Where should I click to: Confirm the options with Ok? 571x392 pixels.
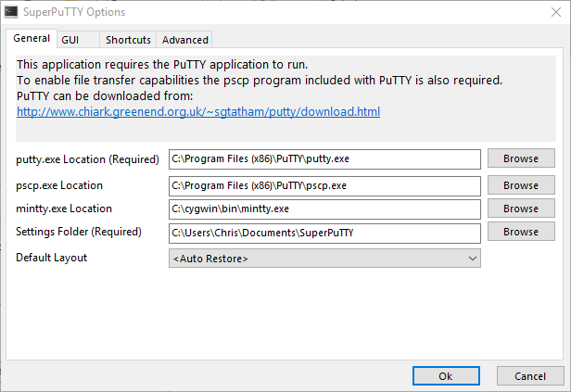446,376
